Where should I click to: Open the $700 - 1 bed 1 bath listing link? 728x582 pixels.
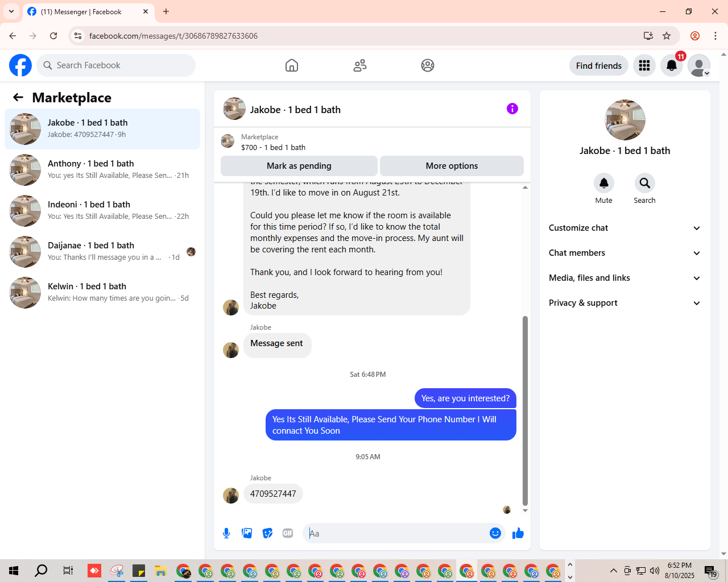pos(273,147)
